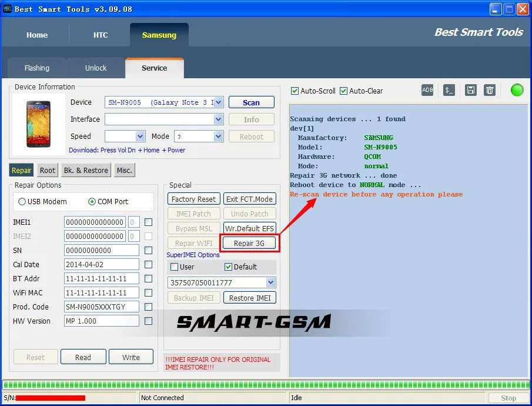Clear log with trash can icon
Viewport: 532px width, 406px height.
[490, 90]
